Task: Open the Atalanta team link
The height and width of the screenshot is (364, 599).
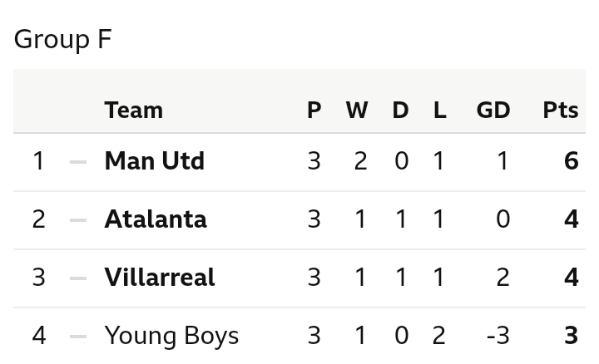Action: tap(156, 219)
